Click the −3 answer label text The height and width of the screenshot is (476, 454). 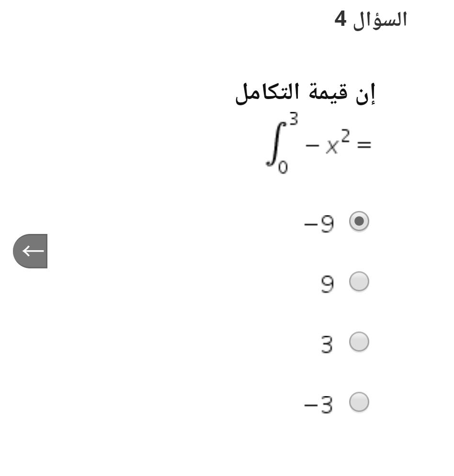(318, 405)
